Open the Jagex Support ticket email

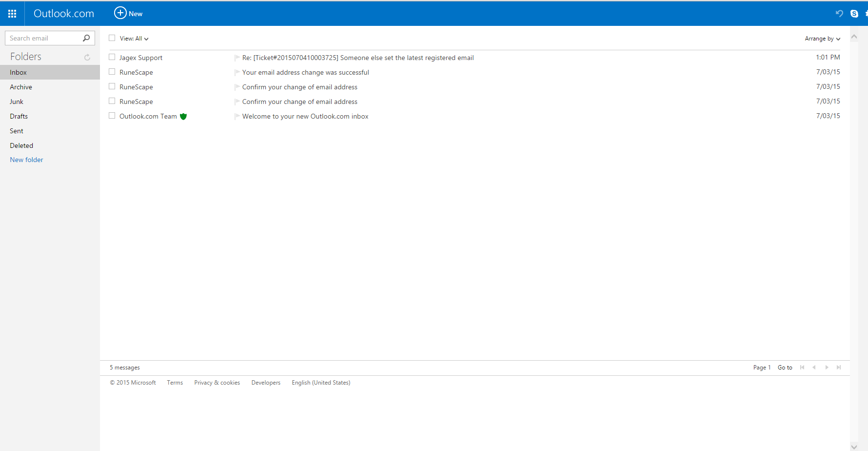[358, 58]
